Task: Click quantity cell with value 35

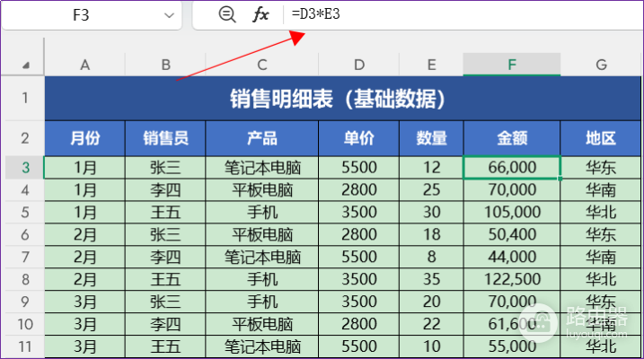Action: pos(431,279)
